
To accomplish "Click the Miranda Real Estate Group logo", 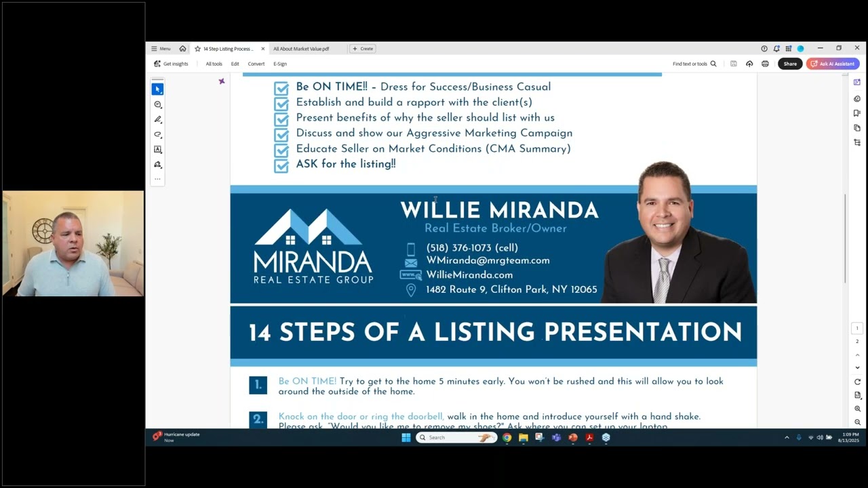I will coord(313,247).
